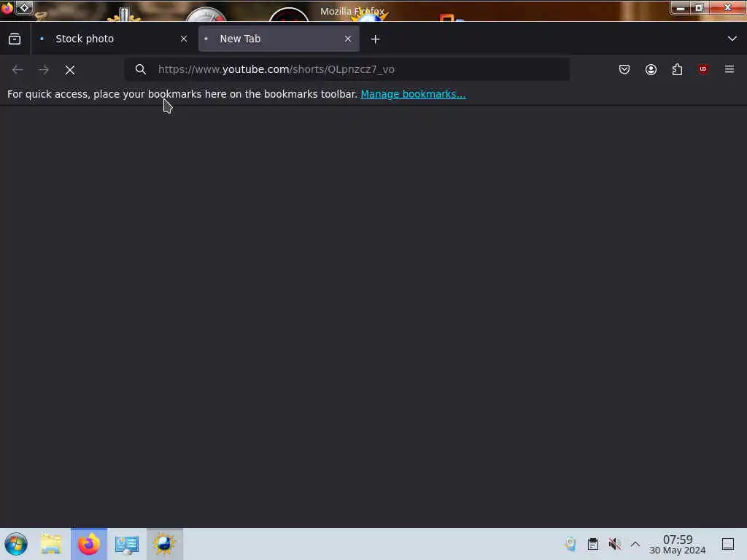This screenshot has height=560, width=747.
Task: Close the New Tab tab
Action: click(x=348, y=39)
